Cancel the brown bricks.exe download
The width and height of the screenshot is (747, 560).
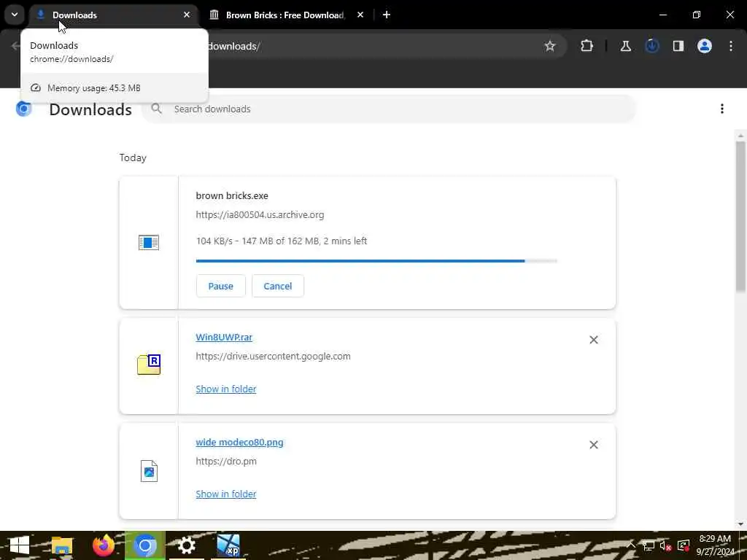[x=278, y=286]
